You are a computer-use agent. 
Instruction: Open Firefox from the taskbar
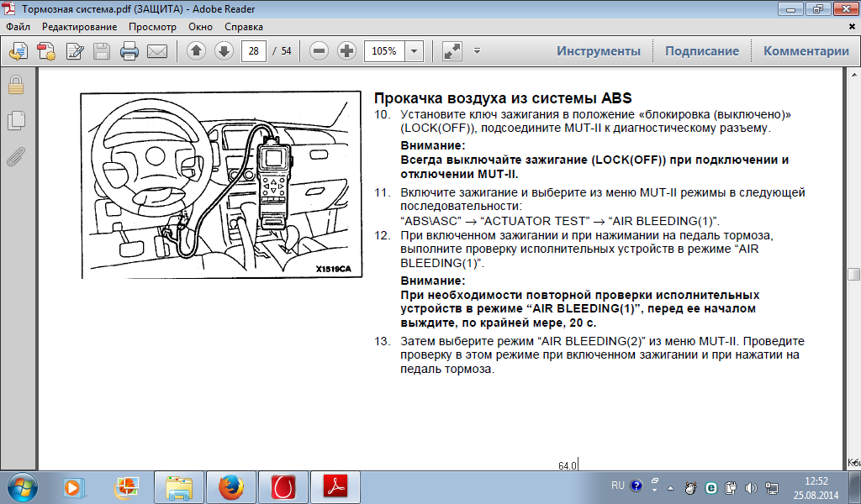[230, 486]
